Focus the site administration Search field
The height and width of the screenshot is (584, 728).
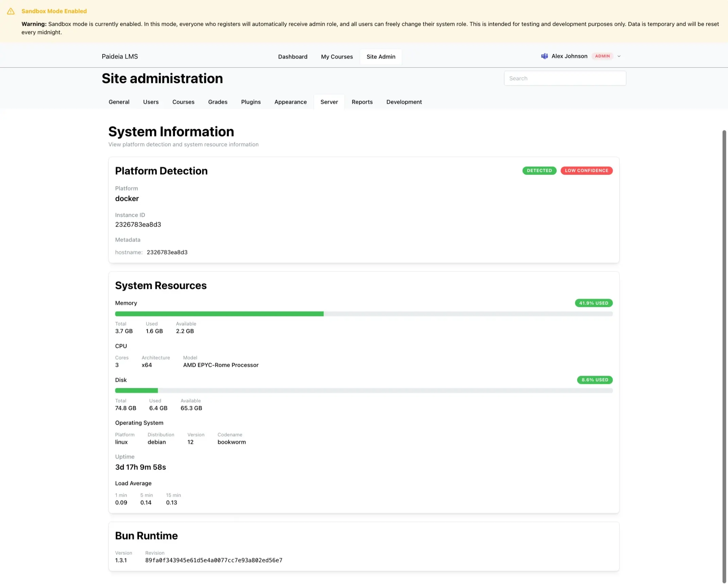click(565, 78)
